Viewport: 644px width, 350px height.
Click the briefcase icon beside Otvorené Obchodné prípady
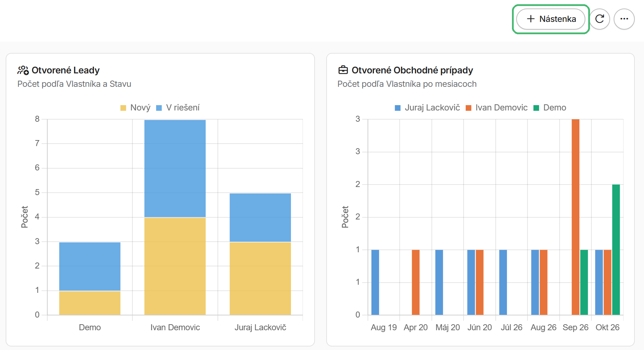point(343,70)
